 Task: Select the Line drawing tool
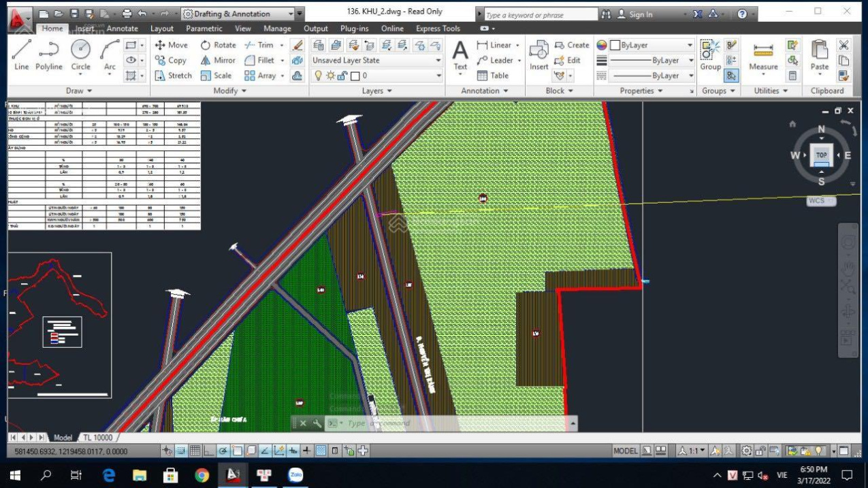click(21, 54)
